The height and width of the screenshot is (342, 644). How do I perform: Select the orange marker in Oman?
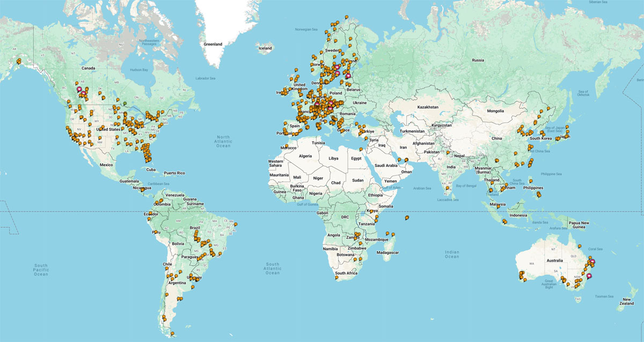(x=406, y=160)
